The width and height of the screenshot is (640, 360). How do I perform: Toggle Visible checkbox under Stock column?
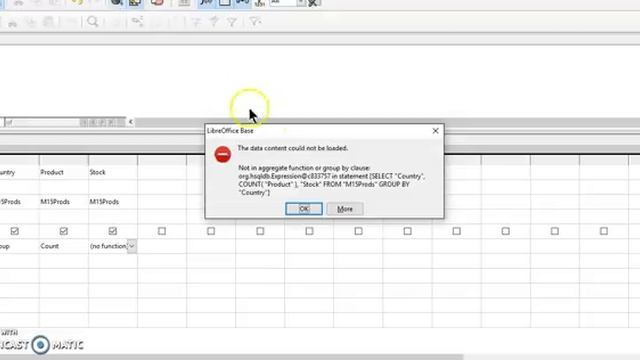pyautogui.click(x=113, y=231)
